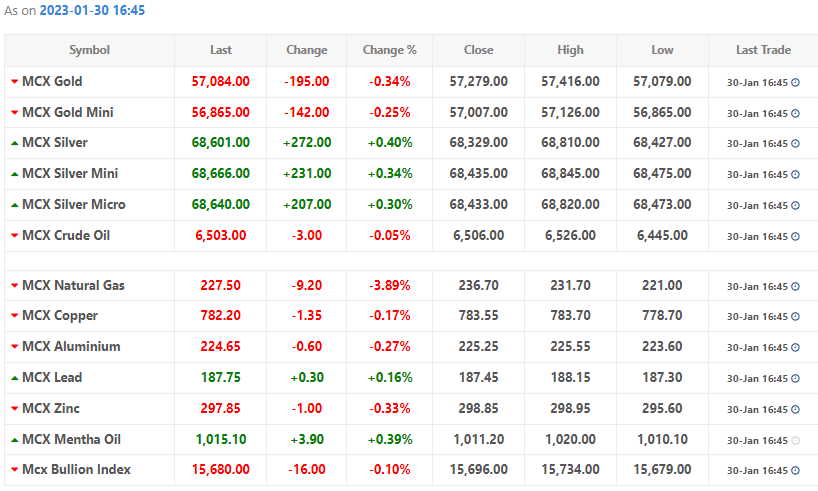Click the High column header

tap(571, 50)
